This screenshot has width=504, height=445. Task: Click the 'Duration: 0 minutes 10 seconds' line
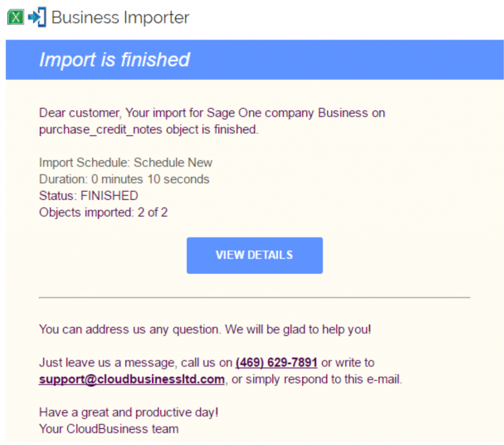(124, 179)
